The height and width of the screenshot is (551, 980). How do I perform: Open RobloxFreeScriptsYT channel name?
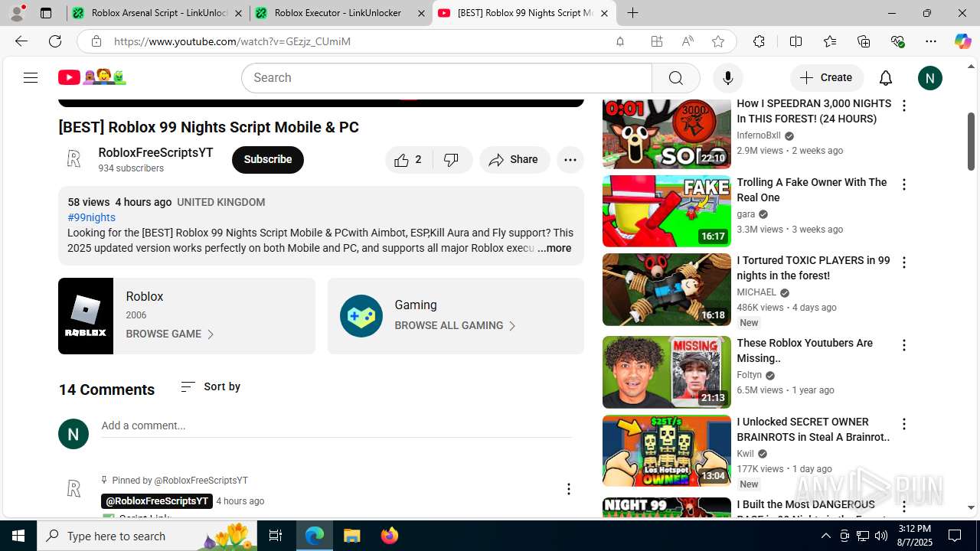pyautogui.click(x=155, y=153)
